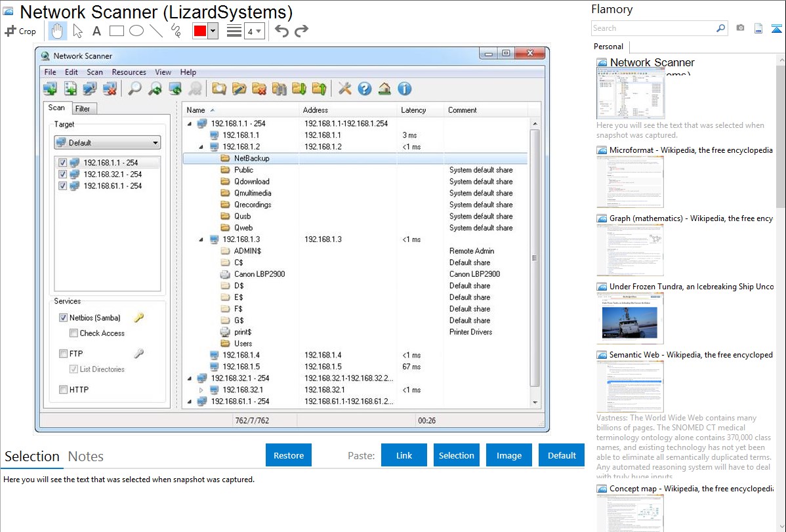Pick the rectangle shape tool

tap(117, 31)
